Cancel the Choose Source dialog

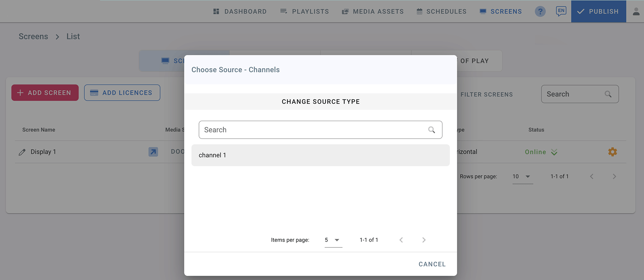[x=432, y=264]
